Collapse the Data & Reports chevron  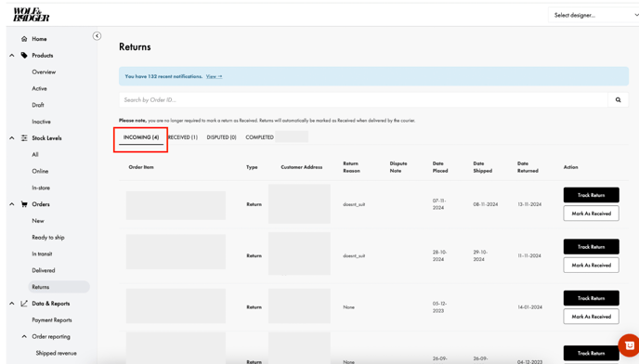point(12,304)
